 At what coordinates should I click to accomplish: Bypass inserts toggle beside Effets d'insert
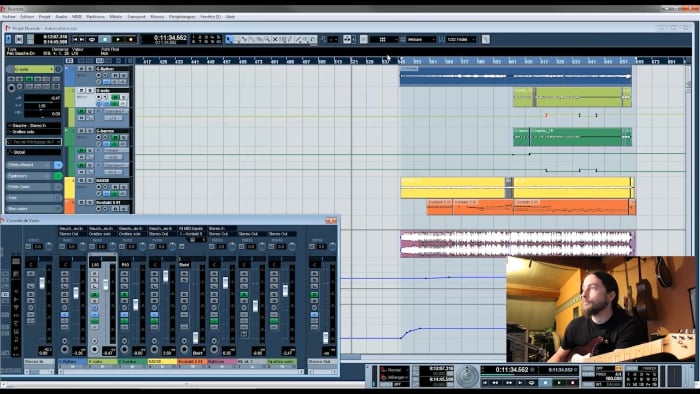(x=58, y=165)
